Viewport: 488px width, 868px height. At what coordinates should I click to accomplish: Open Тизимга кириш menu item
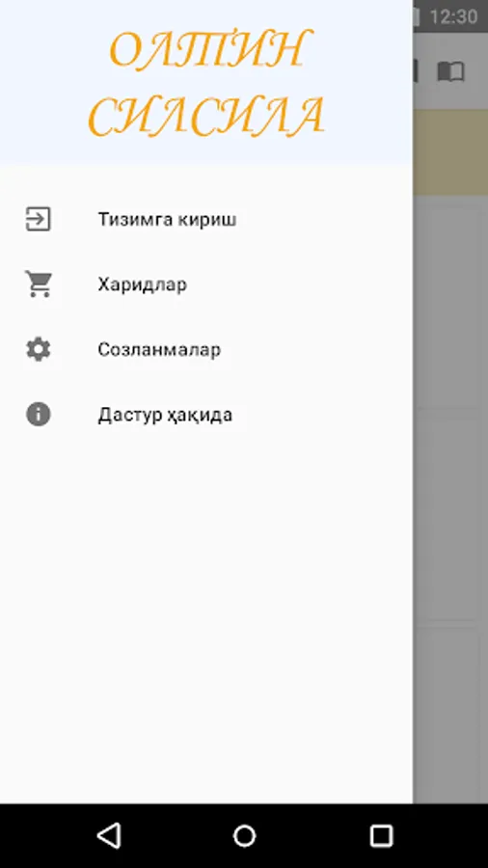coord(206,219)
